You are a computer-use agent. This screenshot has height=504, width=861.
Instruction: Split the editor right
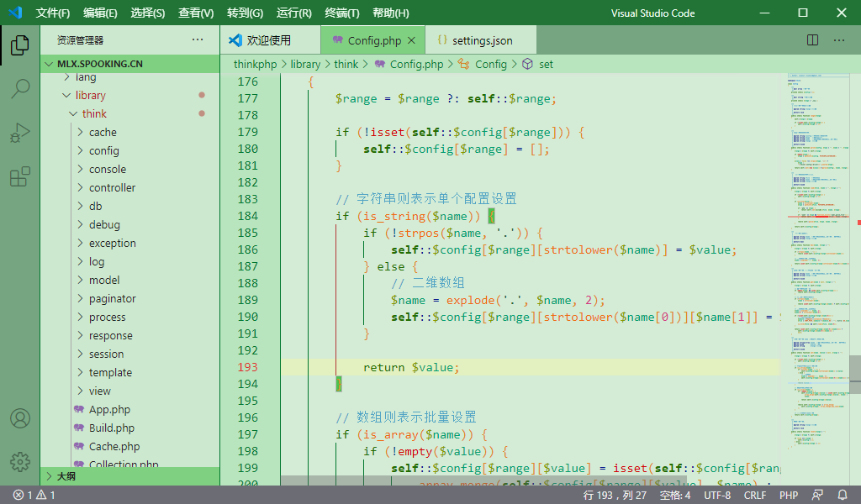point(813,40)
